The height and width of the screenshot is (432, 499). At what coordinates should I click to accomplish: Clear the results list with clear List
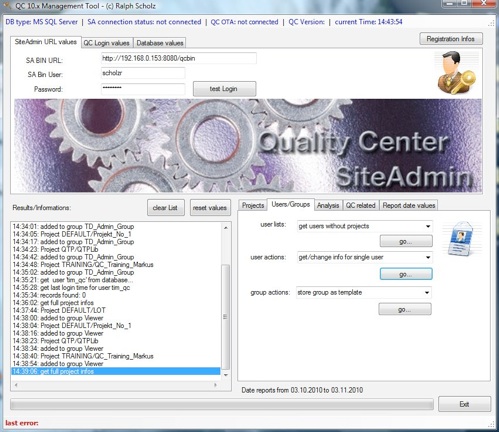click(x=166, y=208)
